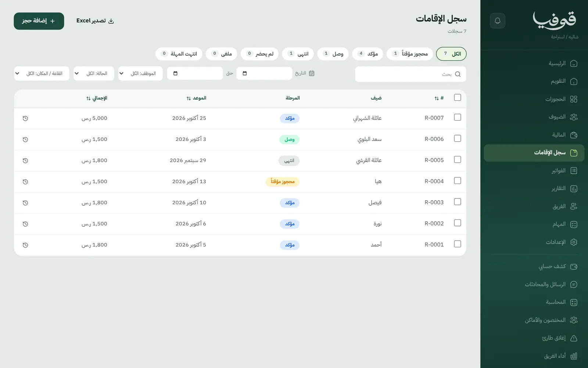Click the search magnifier icon
This screenshot has height=368, width=588.
point(458,74)
